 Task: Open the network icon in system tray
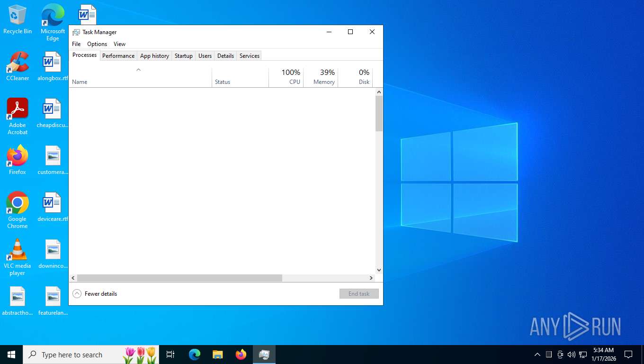point(583,355)
